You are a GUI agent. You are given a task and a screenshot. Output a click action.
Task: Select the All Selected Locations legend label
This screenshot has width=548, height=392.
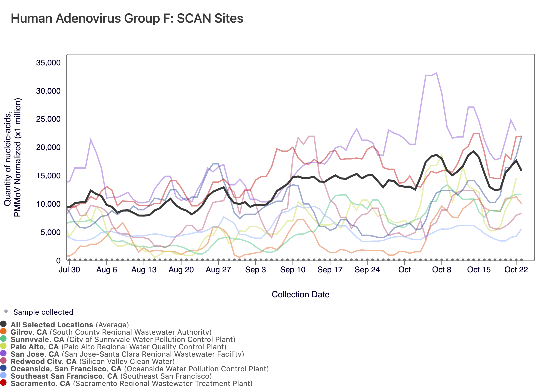tap(52, 325)
